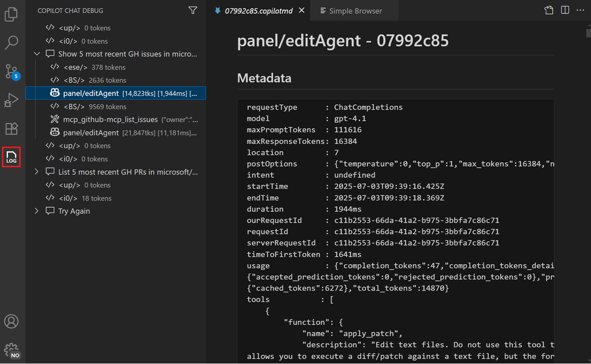Close the 07992c85.copilotmd tab
Screen dimensions: 591x364
coord(301,9)
